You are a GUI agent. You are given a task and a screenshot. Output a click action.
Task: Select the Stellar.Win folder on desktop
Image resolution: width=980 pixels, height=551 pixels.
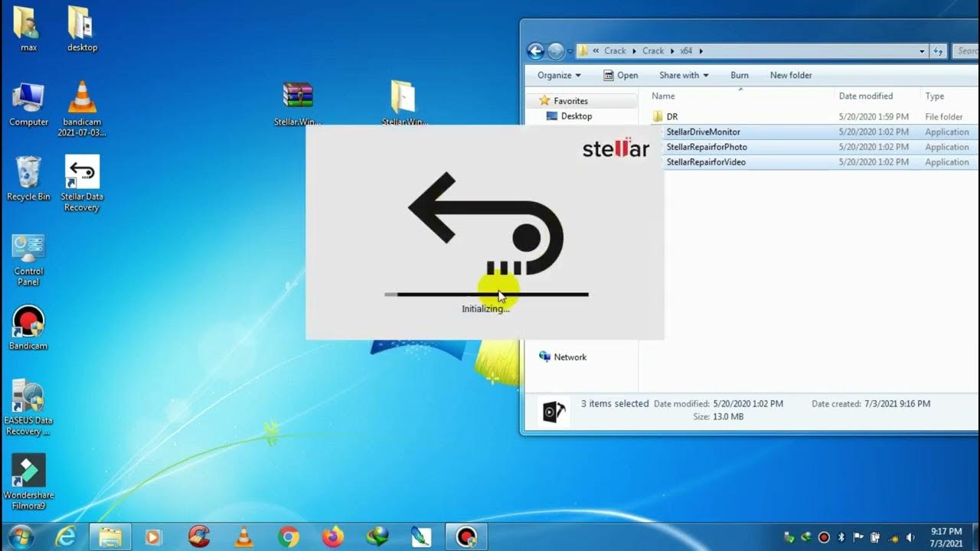click(403, 104)
